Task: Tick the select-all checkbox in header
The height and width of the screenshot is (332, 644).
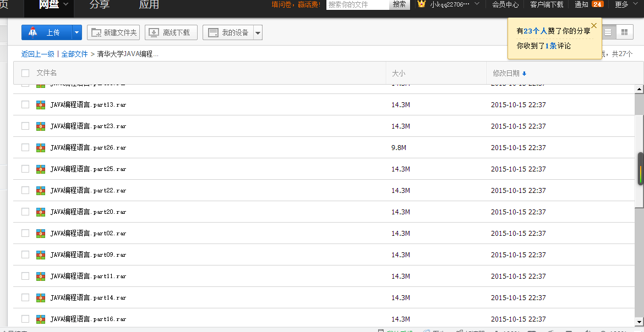Action: (25, 73)
